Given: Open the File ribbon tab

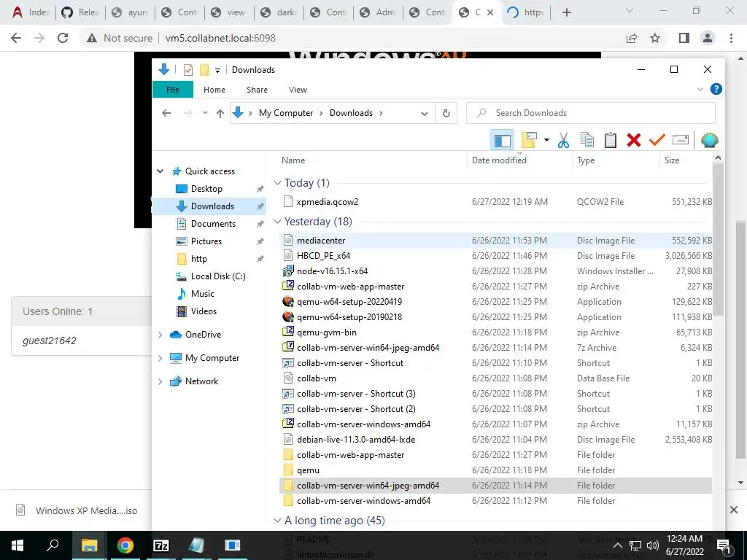Looking at the screenshot, I should click(x=172, y=90).
